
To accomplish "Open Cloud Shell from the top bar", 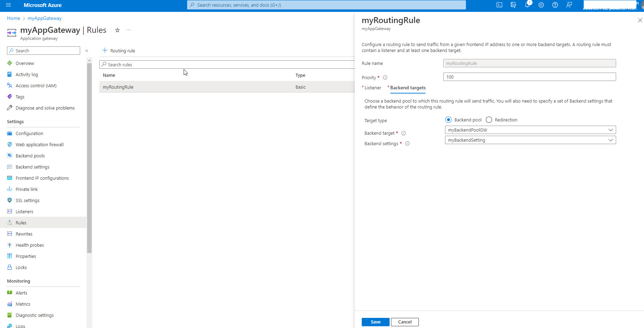I will click(x=499, y=5).
